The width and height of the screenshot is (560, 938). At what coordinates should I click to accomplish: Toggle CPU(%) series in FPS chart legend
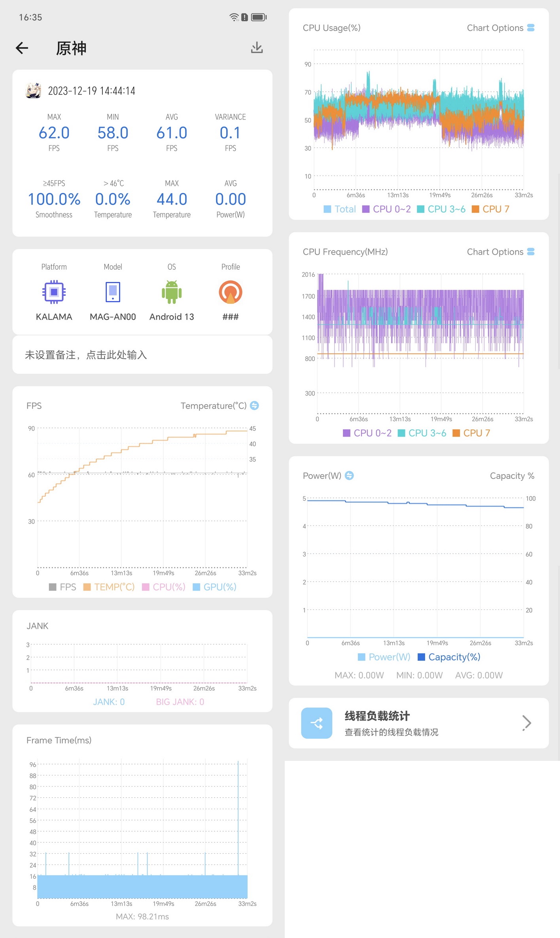point(164,587)
